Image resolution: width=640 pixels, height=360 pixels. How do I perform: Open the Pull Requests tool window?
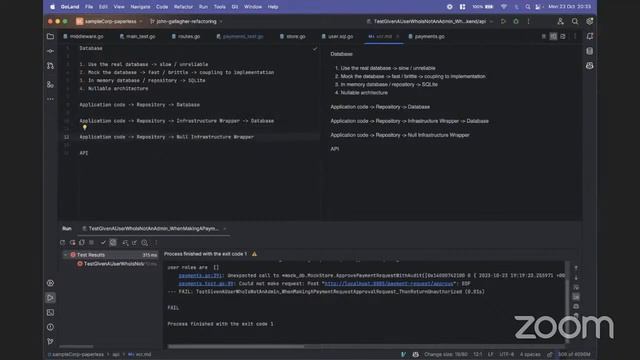(x=50, y=66)
